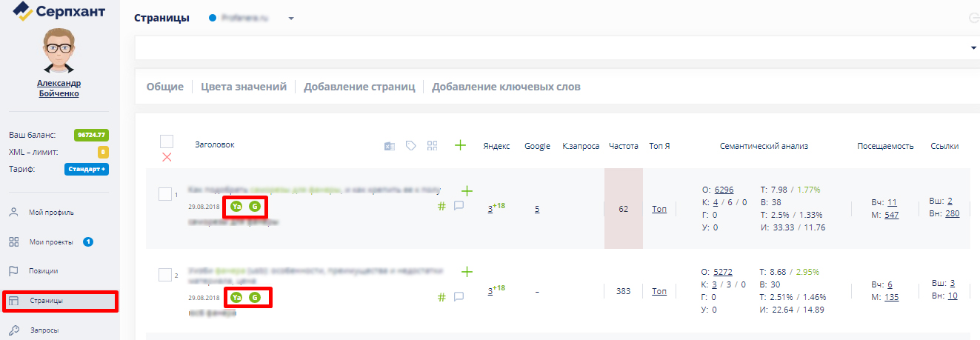Viewport: 980px width, 340px height.
Task: Open the project selector dropdown arrow
Action: click(291, 19)
